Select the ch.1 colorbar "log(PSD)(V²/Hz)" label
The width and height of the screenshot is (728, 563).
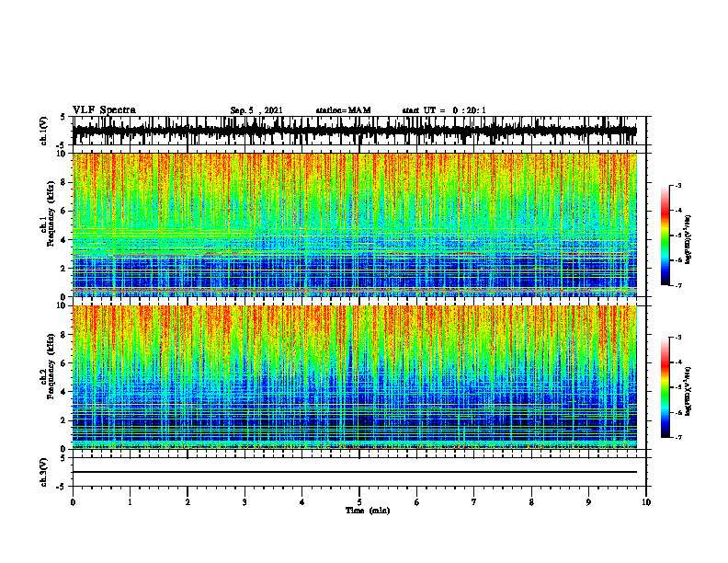click(x=688, y=240)
